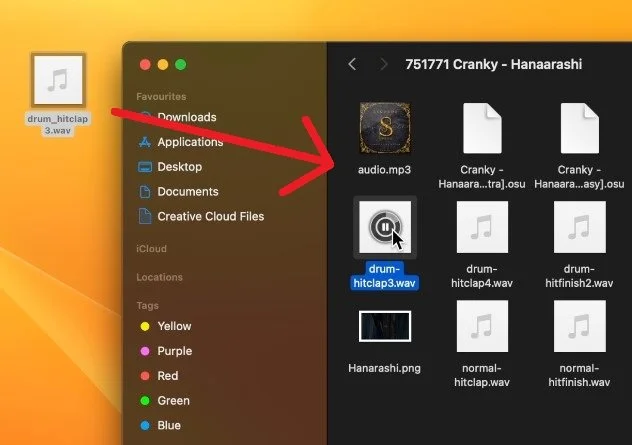Select the normal-hitfinish.wav file icon

pyautogui.click(x=580, y=326)
